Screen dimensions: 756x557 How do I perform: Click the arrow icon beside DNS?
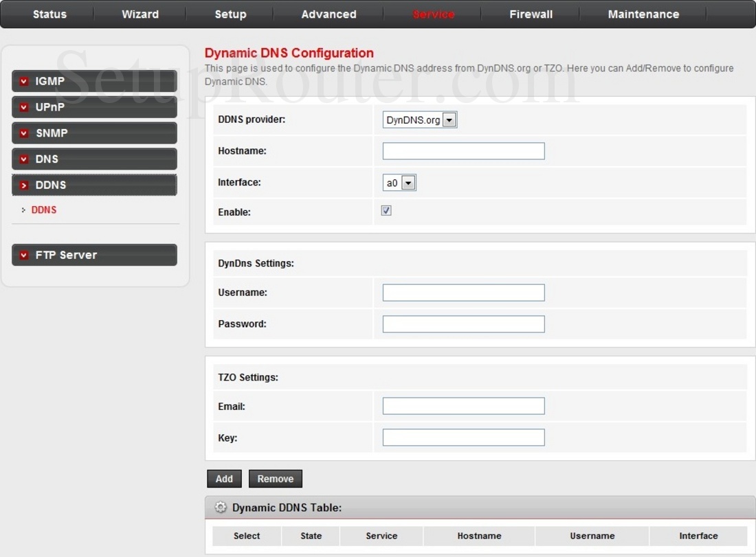point(24,159)
